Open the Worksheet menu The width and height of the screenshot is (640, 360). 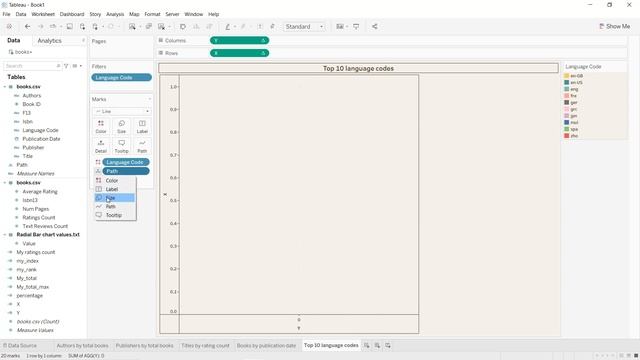[x=43, y=14]
